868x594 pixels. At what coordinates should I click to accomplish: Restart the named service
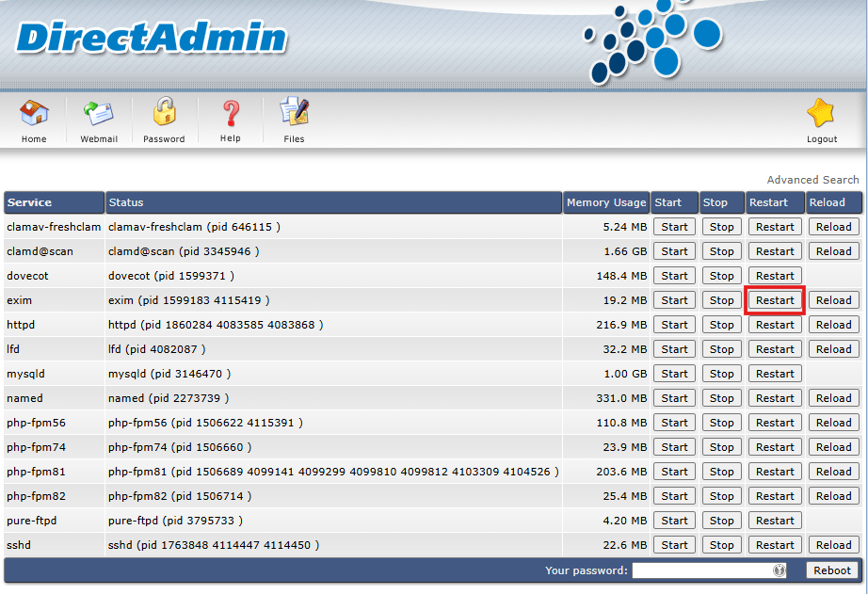pos(775,398)
